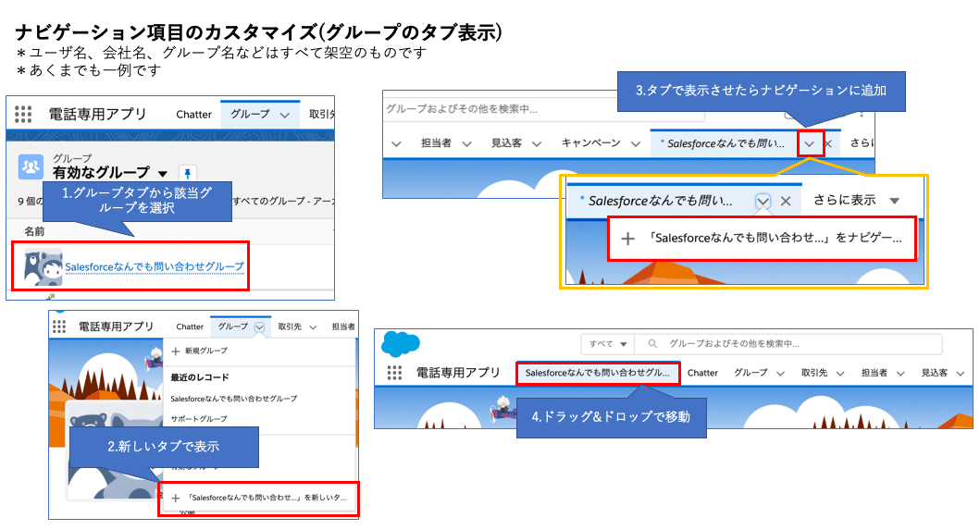Choose the recent record Salesforceなんでも問い合わせグループ in the menu
Screen dimensions: 980x530
[x=234, y=398]
